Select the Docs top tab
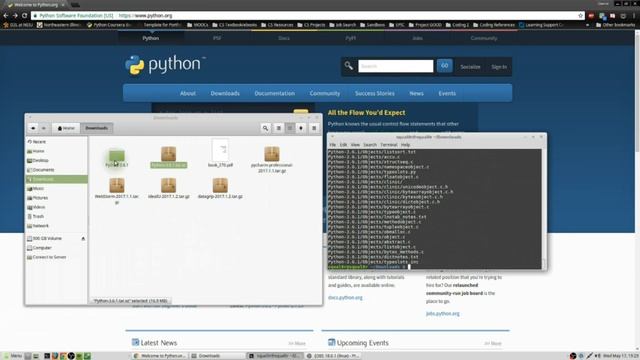The width and height of the screenshot is (640, 360). point(284,38)
